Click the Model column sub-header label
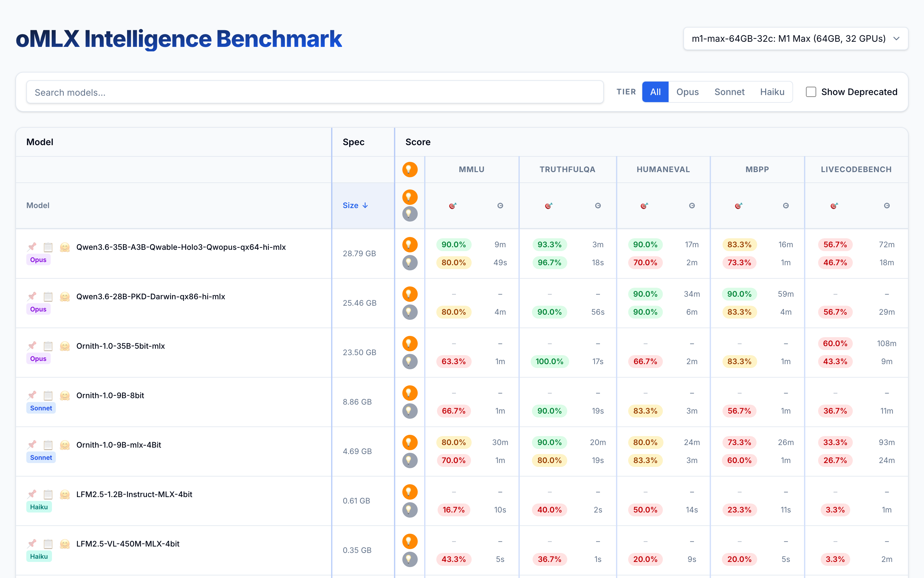The image size is (924, 578). tap(38, 205)
